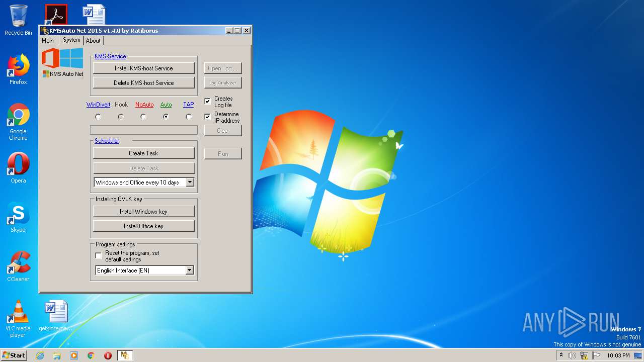This screenshot has height=362, width=644.
Task: Open Opera from the taskbar
Action: (108, 355)
